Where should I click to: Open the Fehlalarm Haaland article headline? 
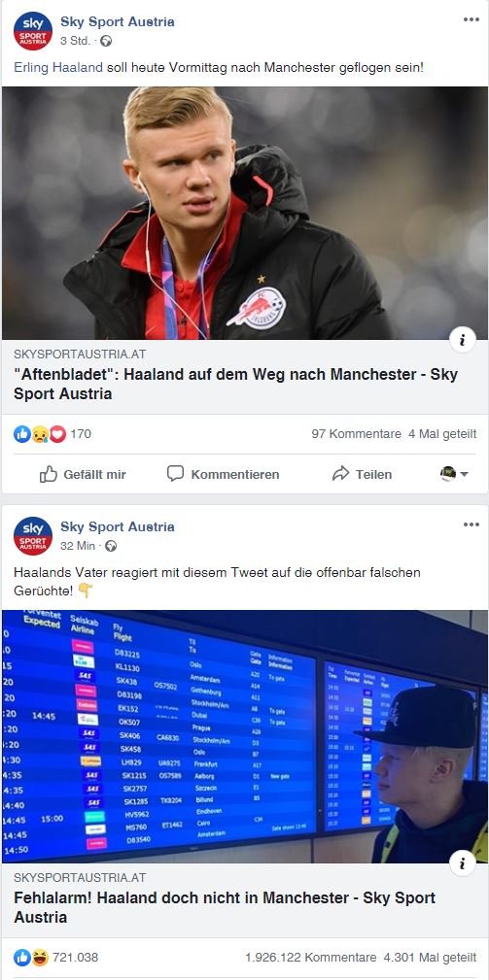point(225,907)
